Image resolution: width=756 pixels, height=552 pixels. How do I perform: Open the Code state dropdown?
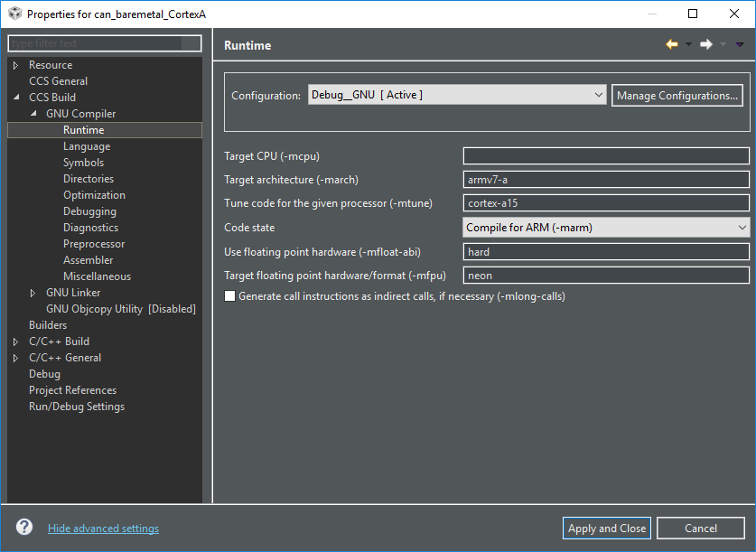tap(606, 228)
